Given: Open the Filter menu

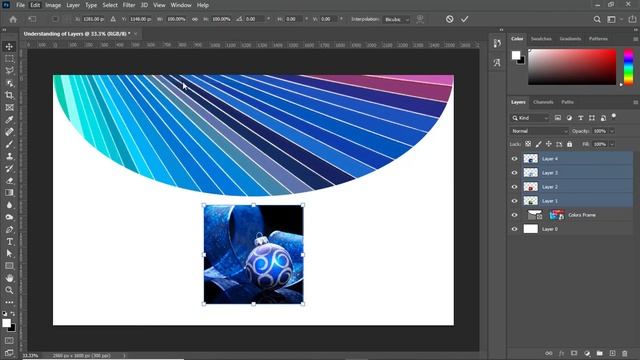Looking at the screenshot, I should click(129, 5).
